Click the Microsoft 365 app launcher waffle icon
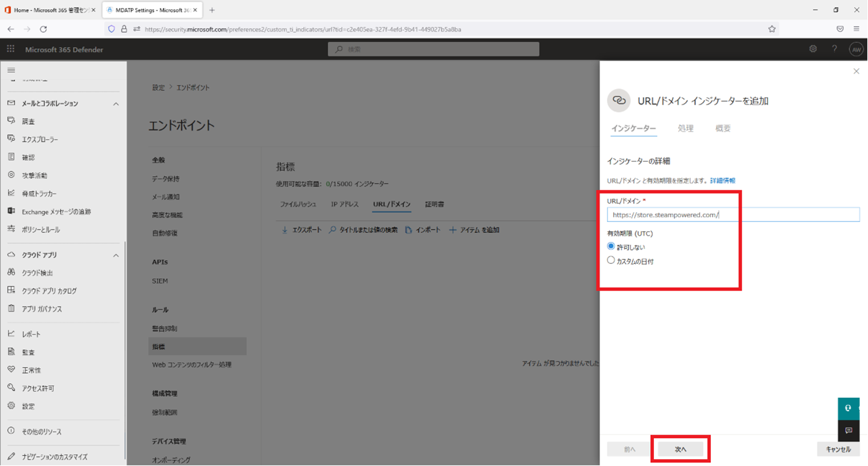The height and width of the screenshot is (466, 868). point(11,49)
